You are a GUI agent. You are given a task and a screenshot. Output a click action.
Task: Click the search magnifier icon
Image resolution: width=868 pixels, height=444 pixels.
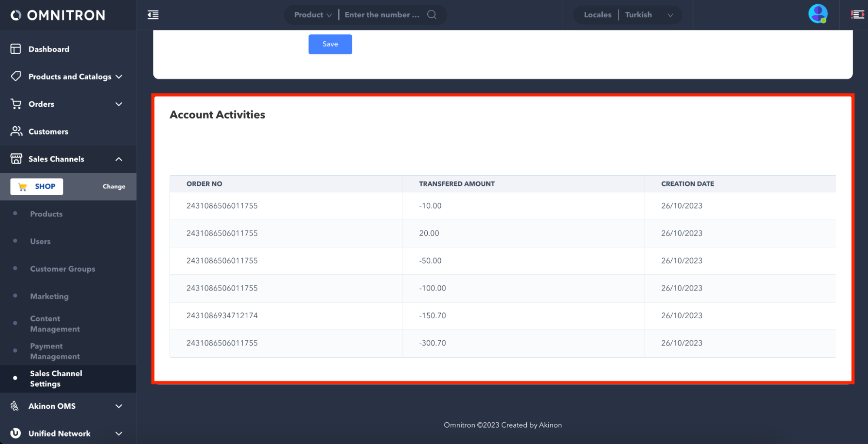432,15
